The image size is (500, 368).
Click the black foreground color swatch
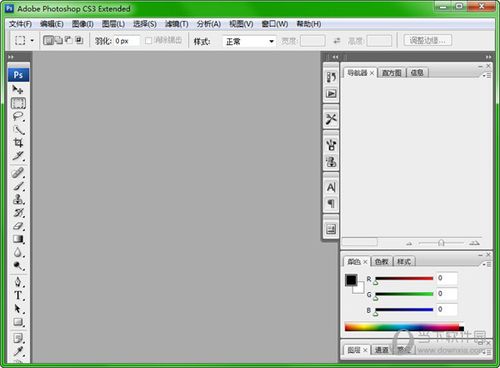tap(351, 280)
